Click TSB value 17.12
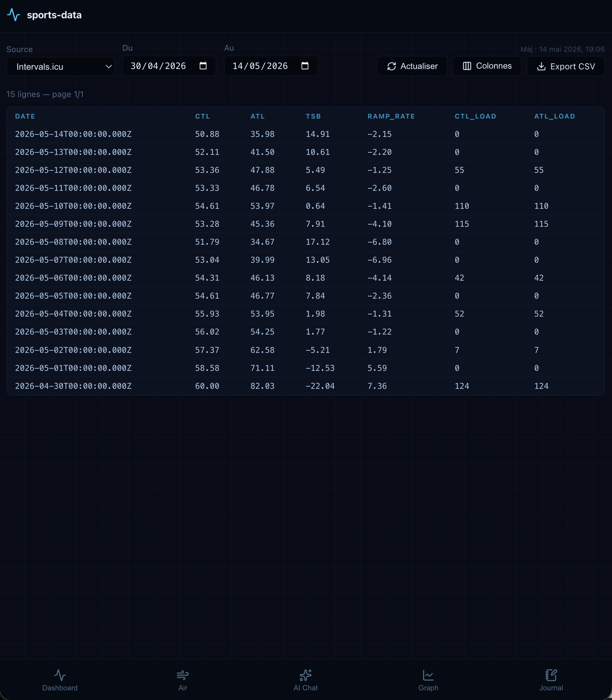This screenshot has height=700, width=612. [318, 242]
